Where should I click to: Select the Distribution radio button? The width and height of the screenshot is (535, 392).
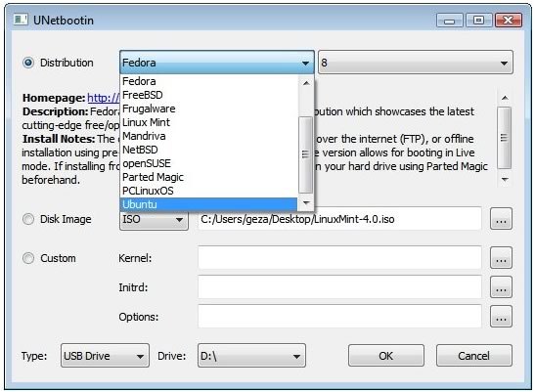(28, 63)
